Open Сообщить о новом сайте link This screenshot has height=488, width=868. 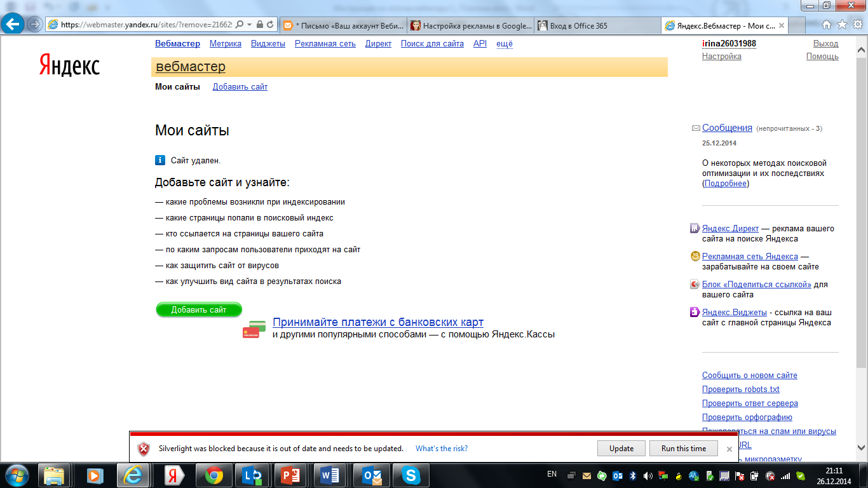[750, 376]
